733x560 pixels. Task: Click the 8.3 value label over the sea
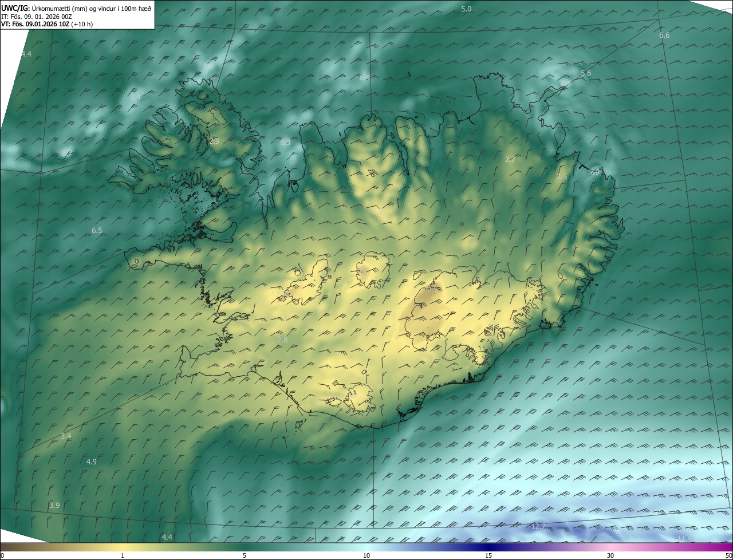pos(285,142)
